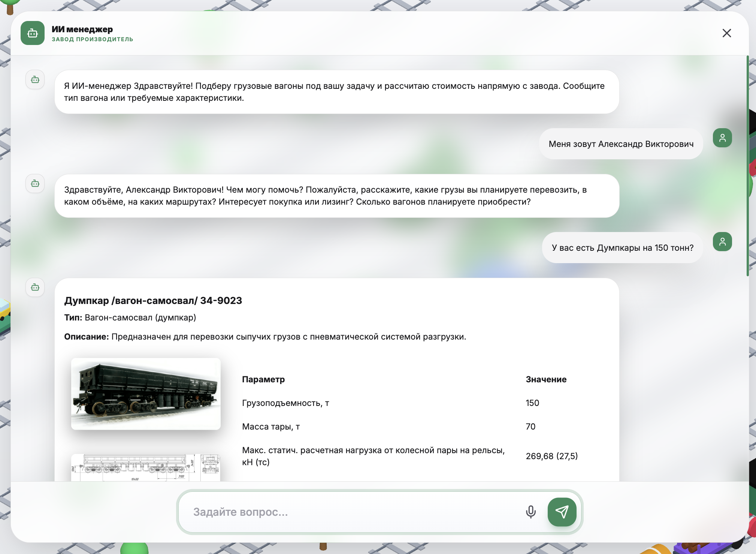Select the Думпкар /вагон-самосвал/ 34-9023 title
756x554 pixels.
[x=154, y=300]
